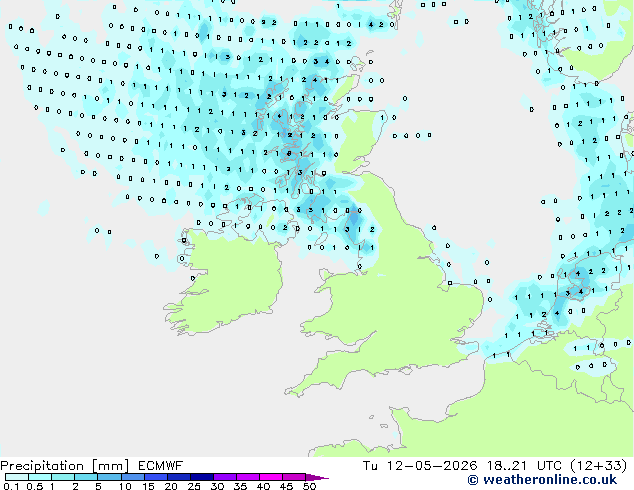
Task: Click the '30' legend scale value
Action: (x=217, y=486)
